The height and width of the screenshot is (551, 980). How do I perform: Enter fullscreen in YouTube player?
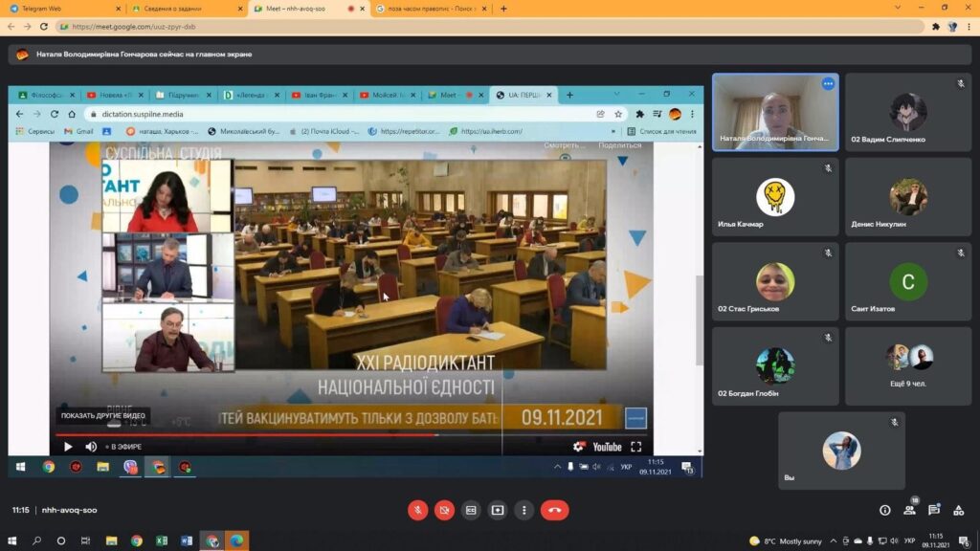636,447
